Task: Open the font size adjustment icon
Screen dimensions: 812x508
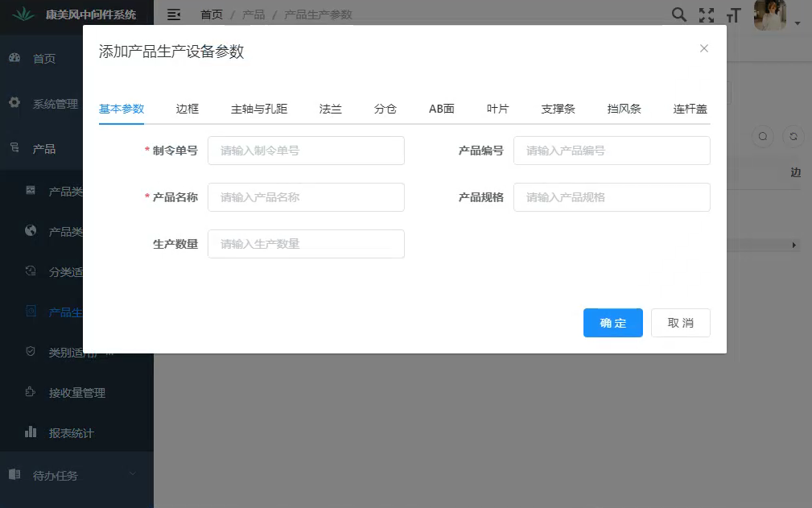Action: 732,15
